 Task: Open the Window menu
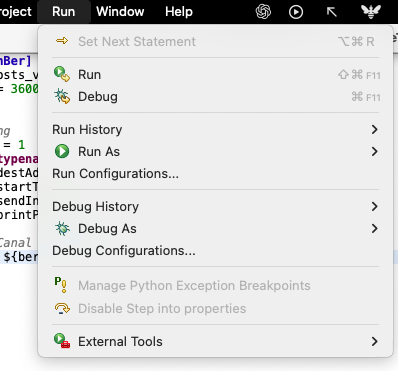click(x=120, y=12)
